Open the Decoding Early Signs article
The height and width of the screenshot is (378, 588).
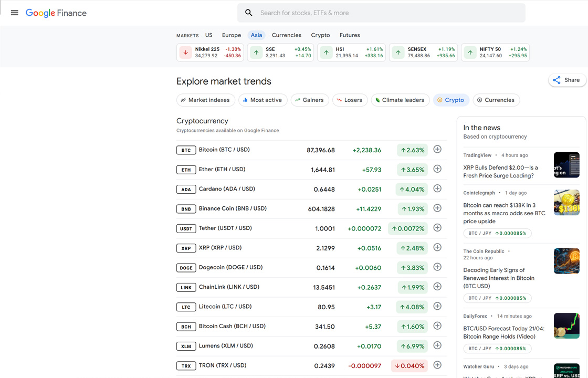[x=499, y=278]
